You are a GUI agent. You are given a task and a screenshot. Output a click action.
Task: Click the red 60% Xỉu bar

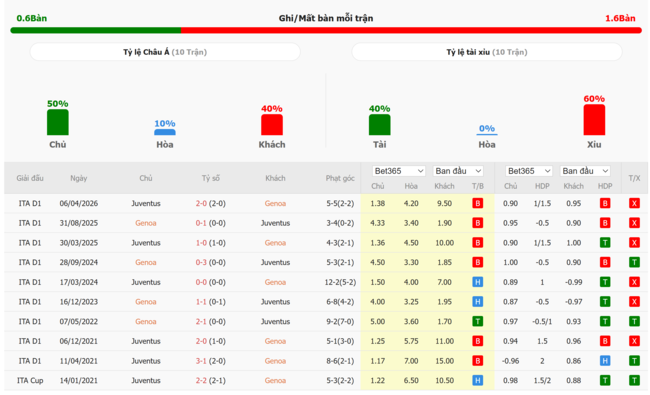click(x=594, y=120)
